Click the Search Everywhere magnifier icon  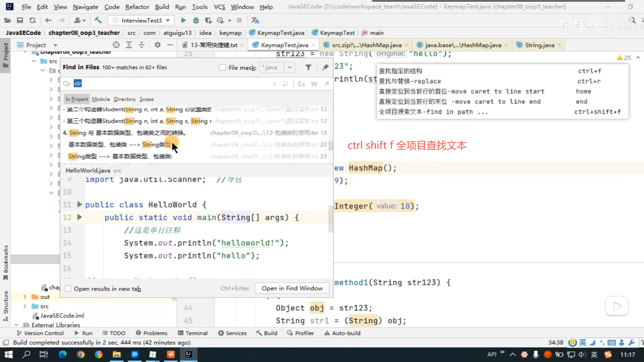[632, 20]
